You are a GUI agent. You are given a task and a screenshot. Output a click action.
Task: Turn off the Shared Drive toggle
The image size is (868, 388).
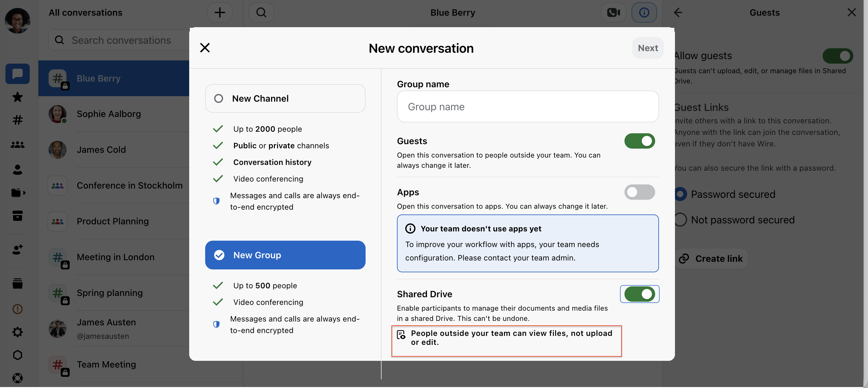click(639, 294)
